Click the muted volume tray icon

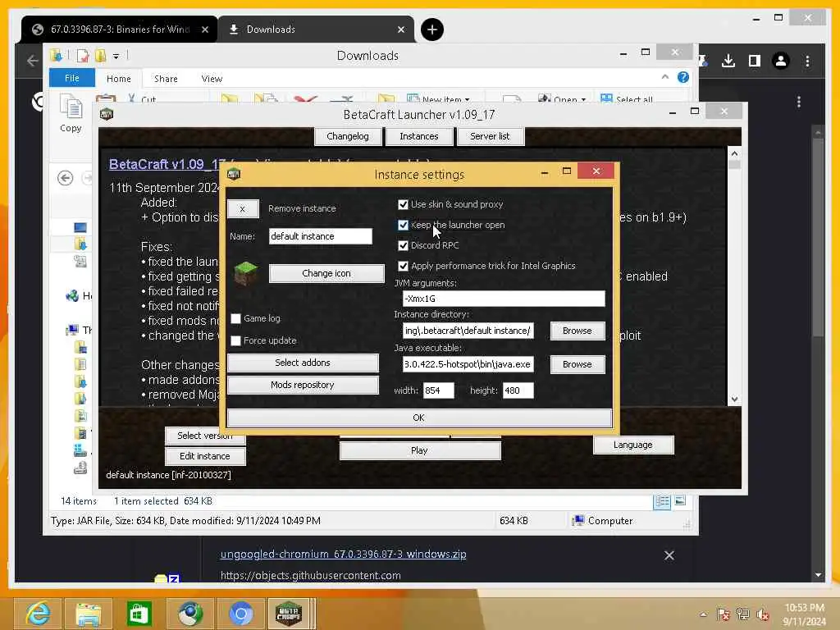763,614
